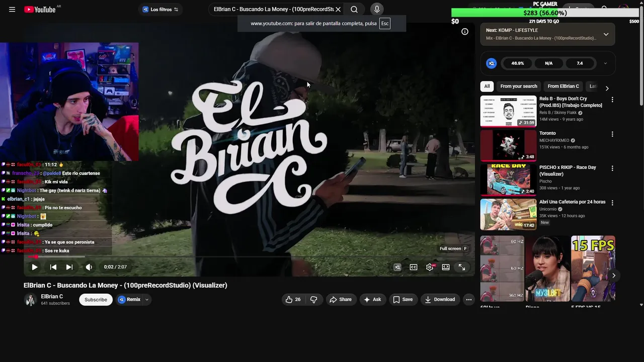Clear the search box text
644x362 pixels.
[338, 10]
